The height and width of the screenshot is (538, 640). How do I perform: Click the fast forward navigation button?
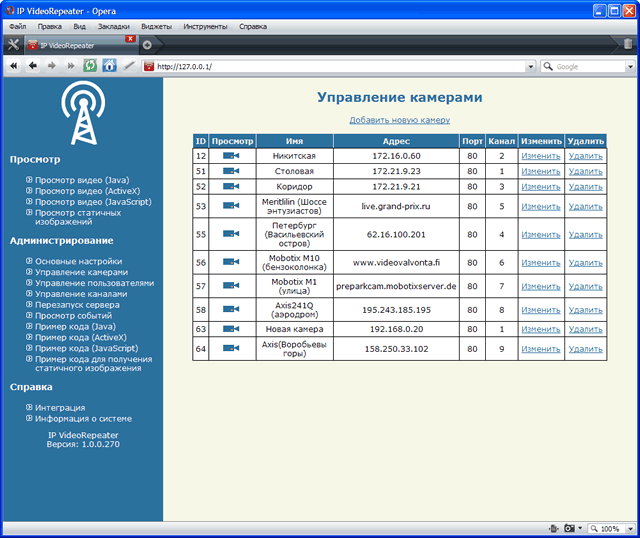71,66
